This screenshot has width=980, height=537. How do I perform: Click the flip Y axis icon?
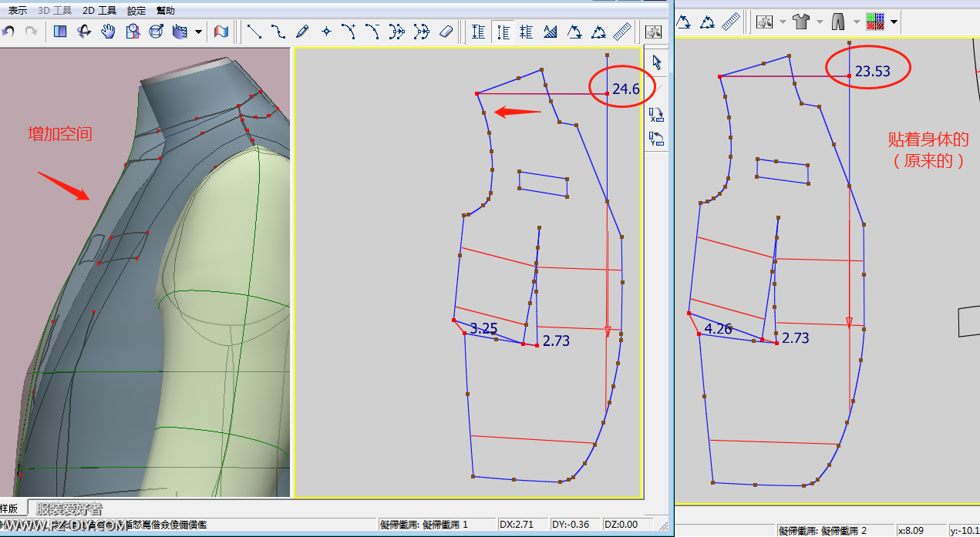coord(657,139)
